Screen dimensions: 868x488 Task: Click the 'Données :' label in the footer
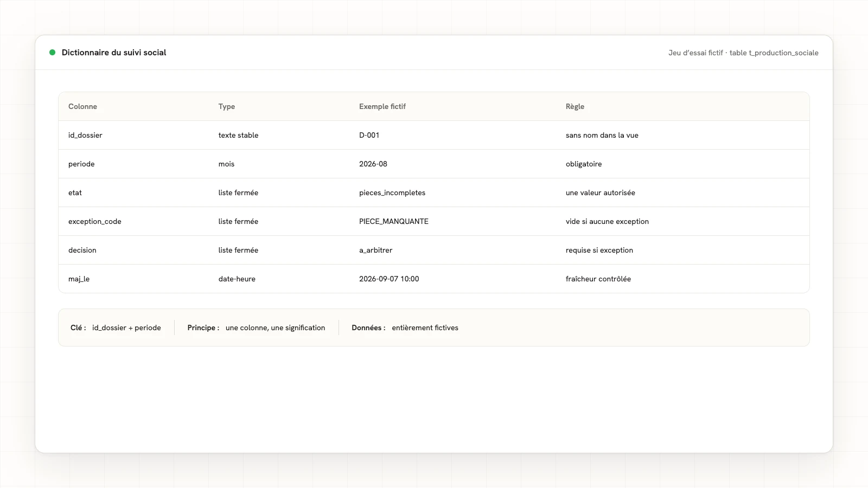pyautogui.click(x=368, y=328)
